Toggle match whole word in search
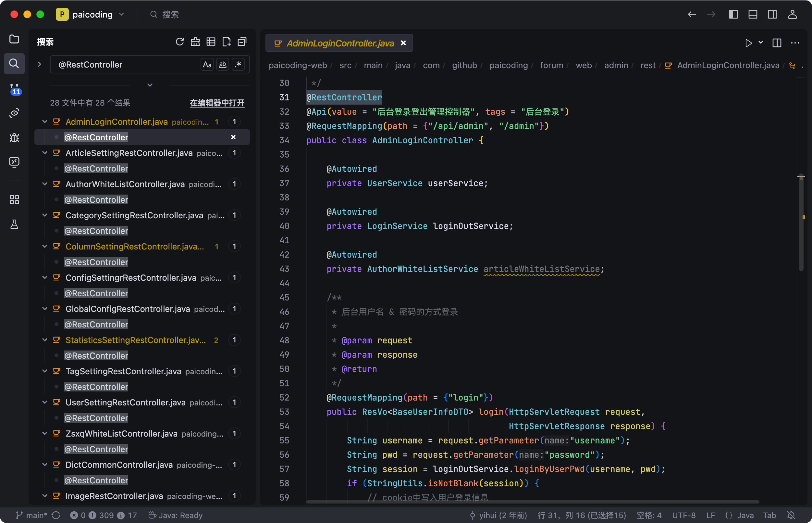 click(x=223, y=65)
